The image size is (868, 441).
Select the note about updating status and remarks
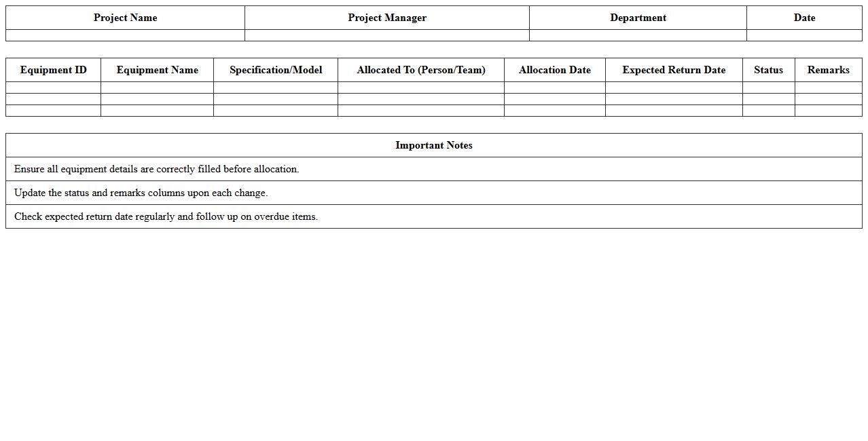pyautogui.click(x=433, y=193)
